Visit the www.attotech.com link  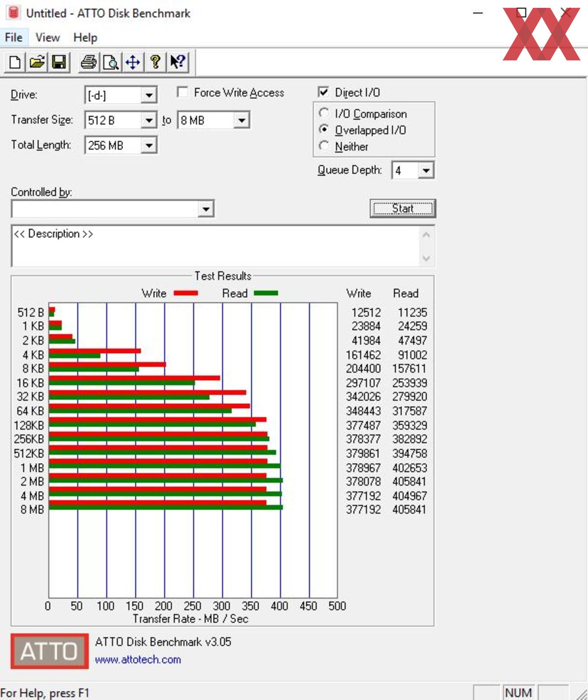point(138,659)
